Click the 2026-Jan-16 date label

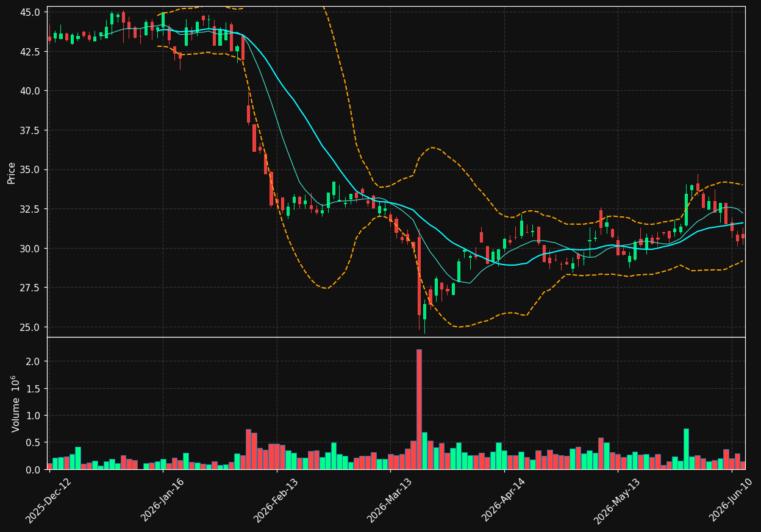(163, 500)
